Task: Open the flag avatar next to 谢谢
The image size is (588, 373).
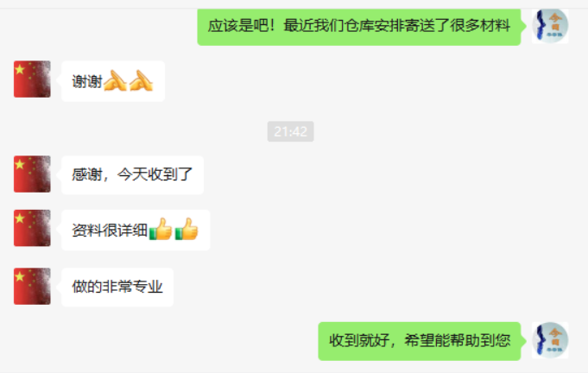Action: [32, 79]
